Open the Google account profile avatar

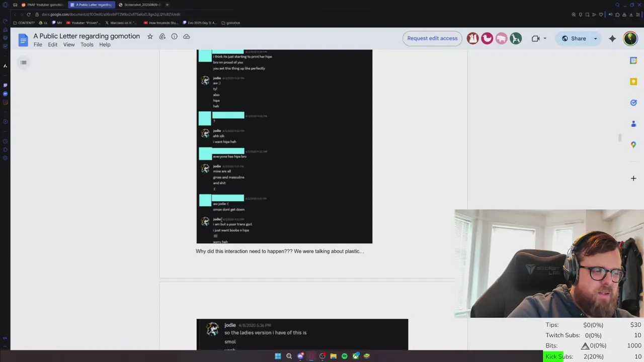[630, 38]
